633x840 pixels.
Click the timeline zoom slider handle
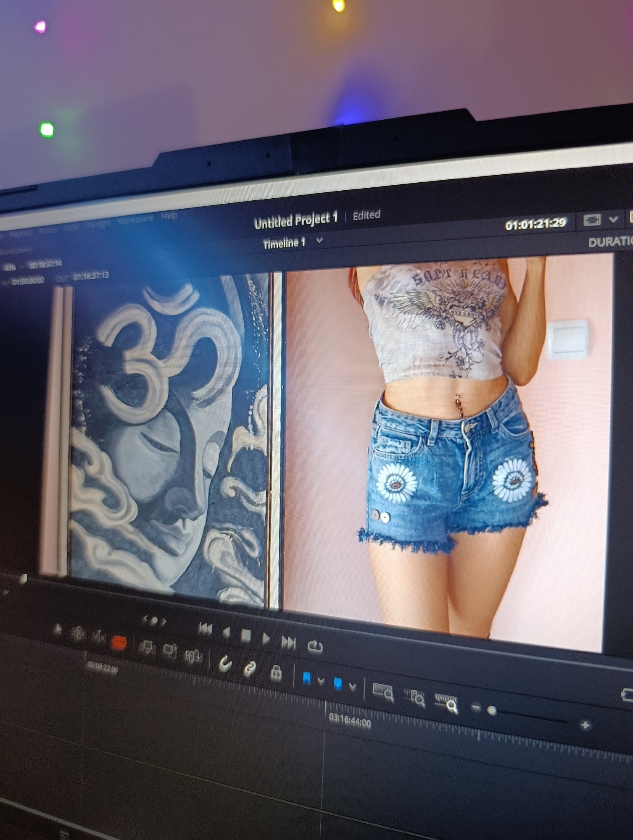[491, 711]
